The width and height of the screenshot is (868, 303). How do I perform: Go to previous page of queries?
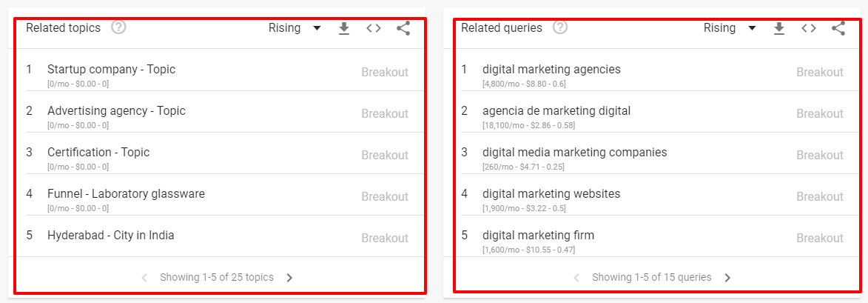[x=576, y=278]
